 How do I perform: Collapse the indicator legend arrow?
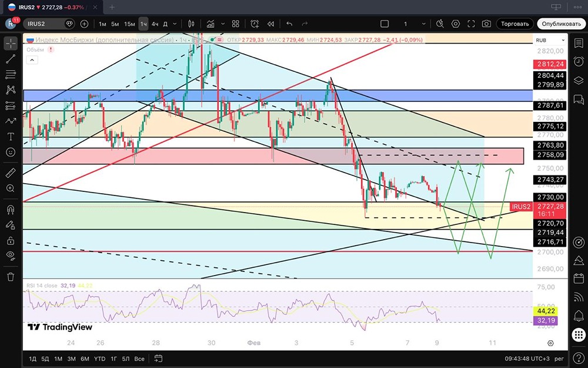(32, 59)
